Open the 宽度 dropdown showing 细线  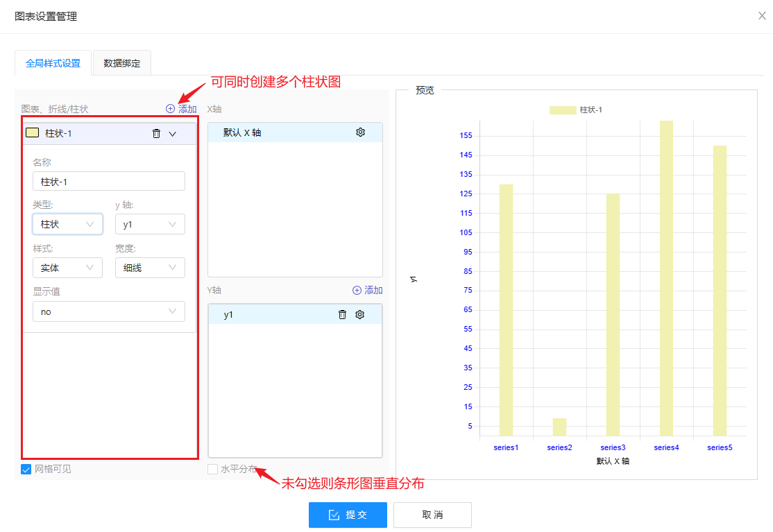pyautogui.click(x=150, y=268)
